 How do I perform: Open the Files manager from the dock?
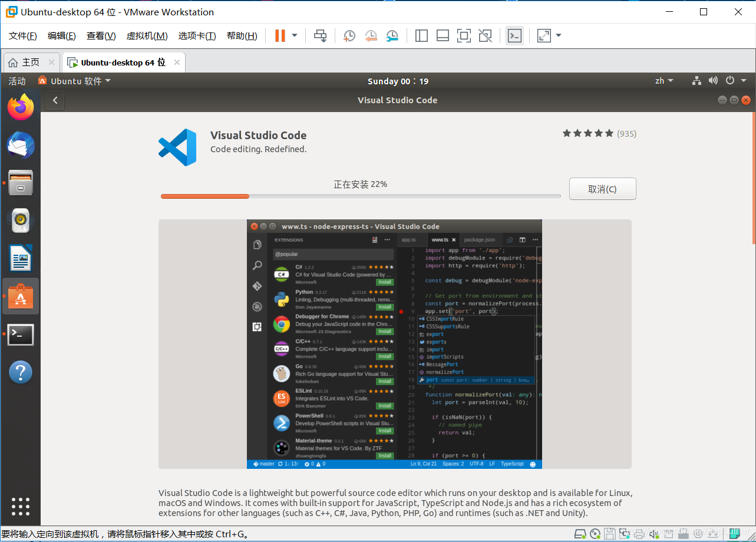point(21,183)
